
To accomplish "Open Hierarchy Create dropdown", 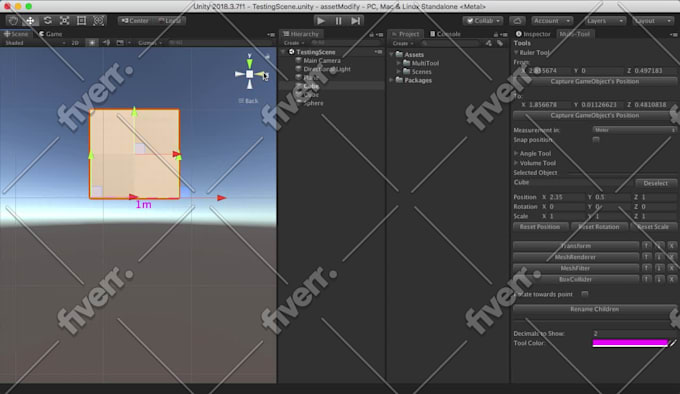I will tap(293, 43).
